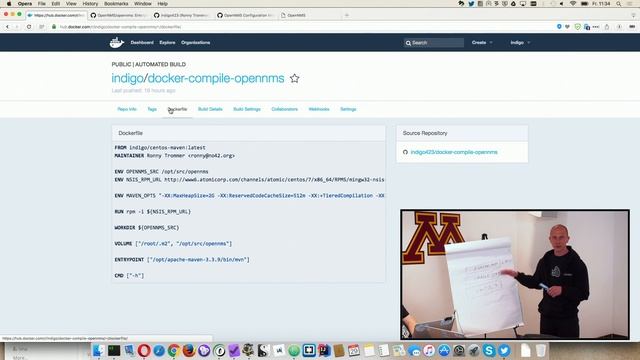Go to Dashboard in the Docker Hub header
The width and height of the screenshot is (640, 360).
(x=142, y=42)
